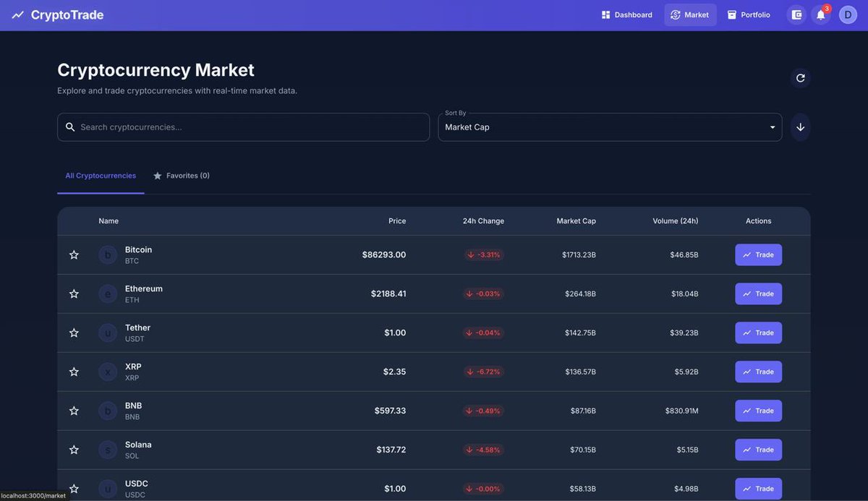Screen dimensions: 868x501
Task: Open Sort By Market Cap dropdown
Action: (x=610, y=127)
